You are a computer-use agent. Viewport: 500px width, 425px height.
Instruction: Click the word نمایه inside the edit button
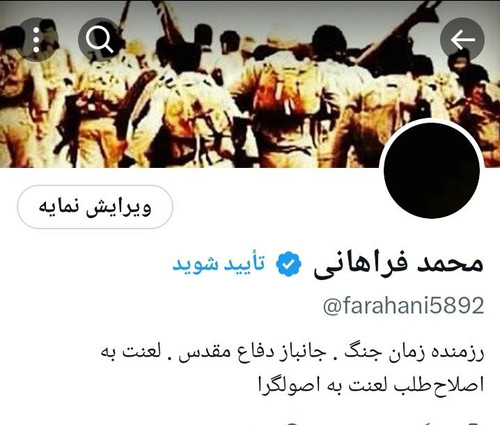60,207
